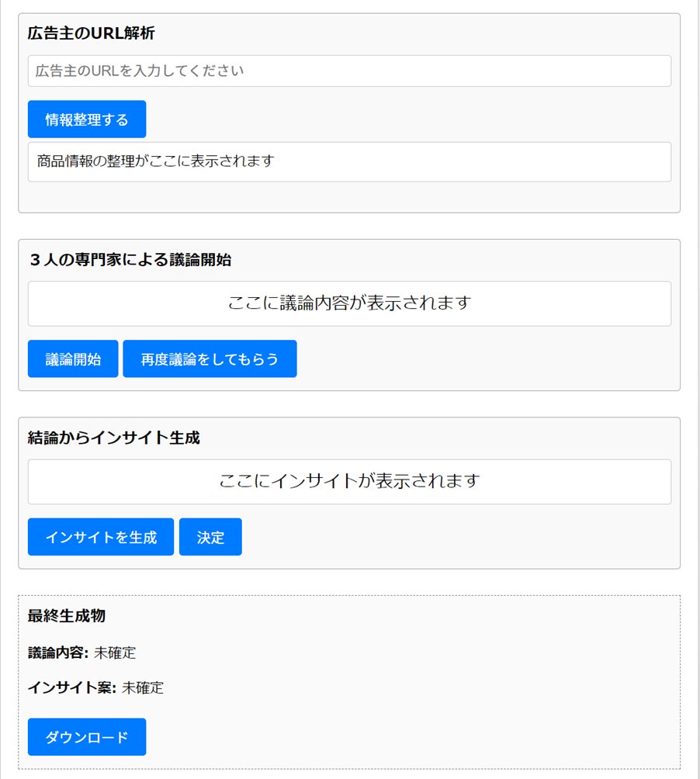Click the ３人の専門家による議論開始 heading
Image resolution: width=700 pixels, height=779 pixels.
(130, 260)
